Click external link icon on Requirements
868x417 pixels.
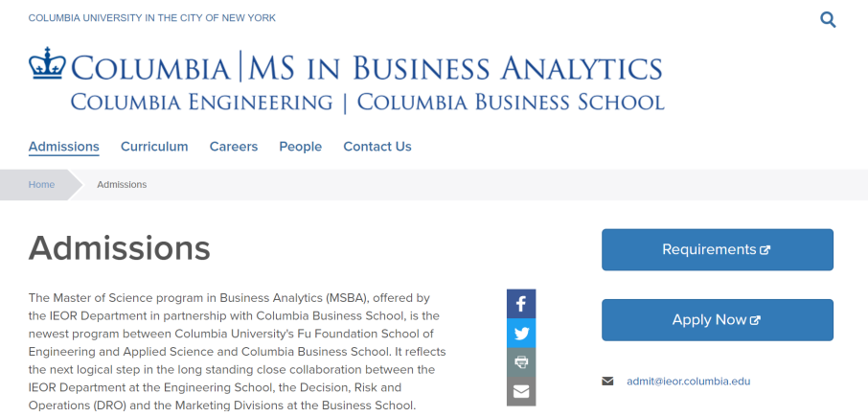[765, 250]
